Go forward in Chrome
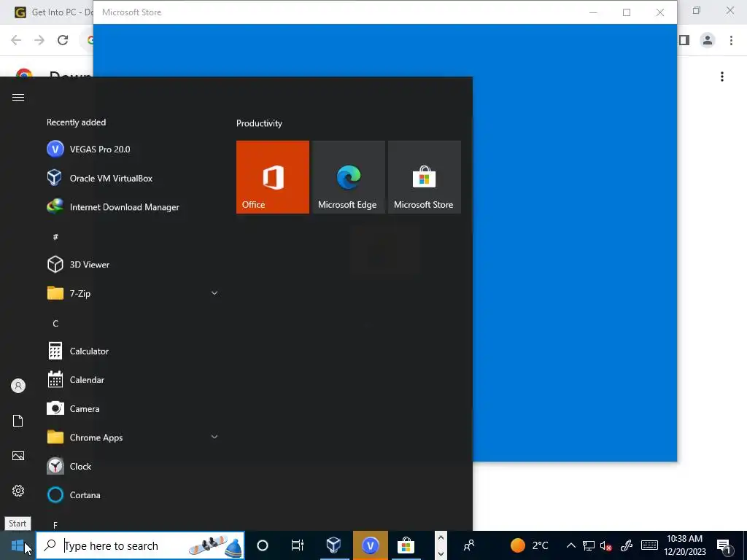This screenshot has width=747, height=560. click(x=39, y=40)
